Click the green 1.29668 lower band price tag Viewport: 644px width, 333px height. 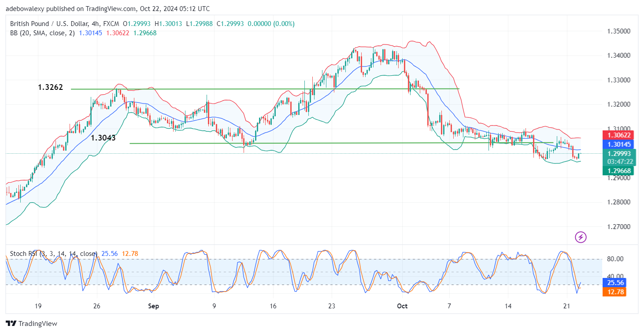coord(618,170)
